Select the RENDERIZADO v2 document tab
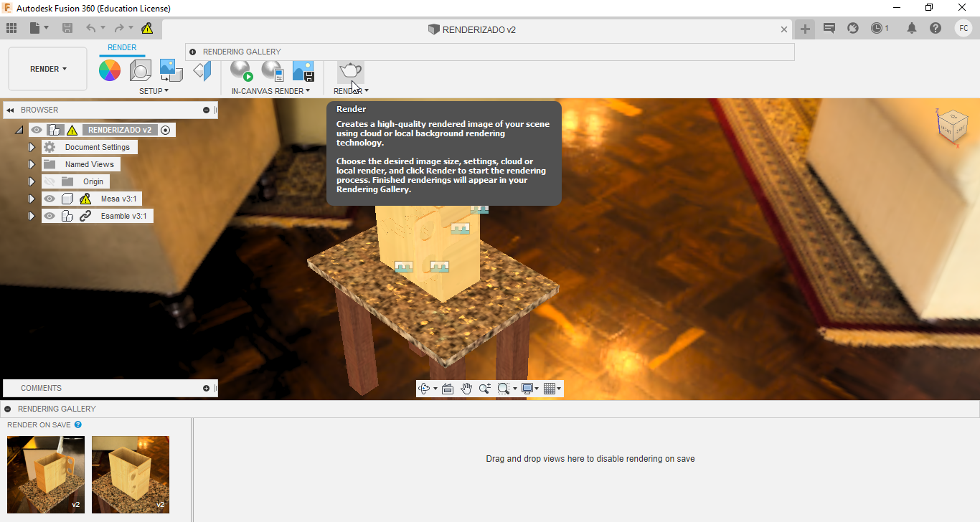 (x=471, y=29)
